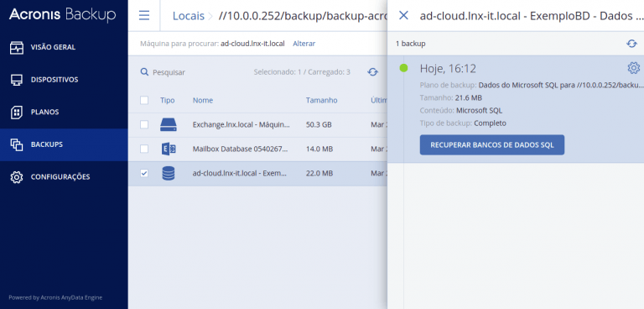644x309 pixels.
Task: Click the search magnifier icon
Action: click(144, 72)
